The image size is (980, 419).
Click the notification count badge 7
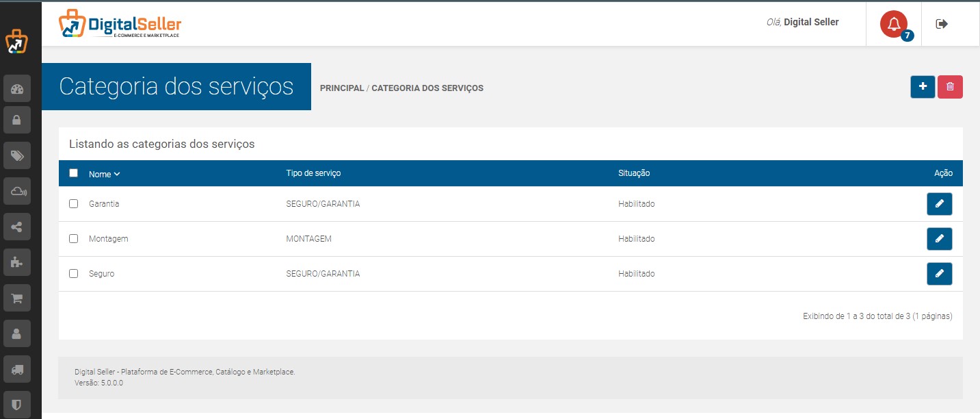[x=908, y=36]
